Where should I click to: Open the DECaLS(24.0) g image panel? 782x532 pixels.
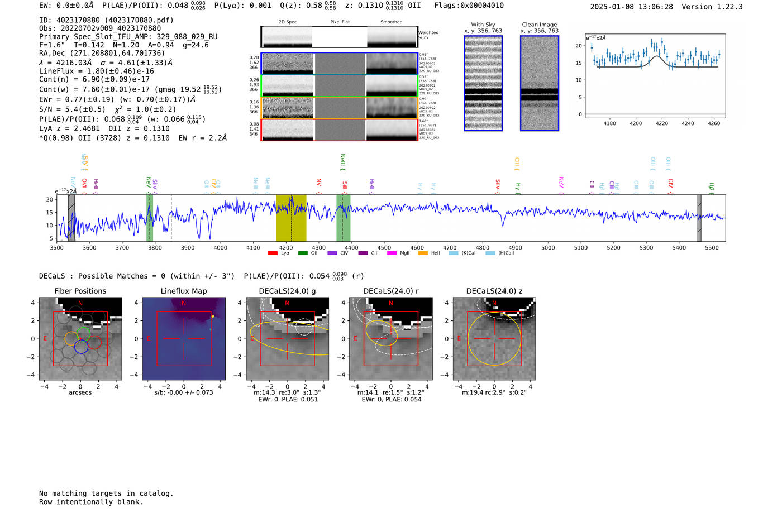(x=288, y=339)
